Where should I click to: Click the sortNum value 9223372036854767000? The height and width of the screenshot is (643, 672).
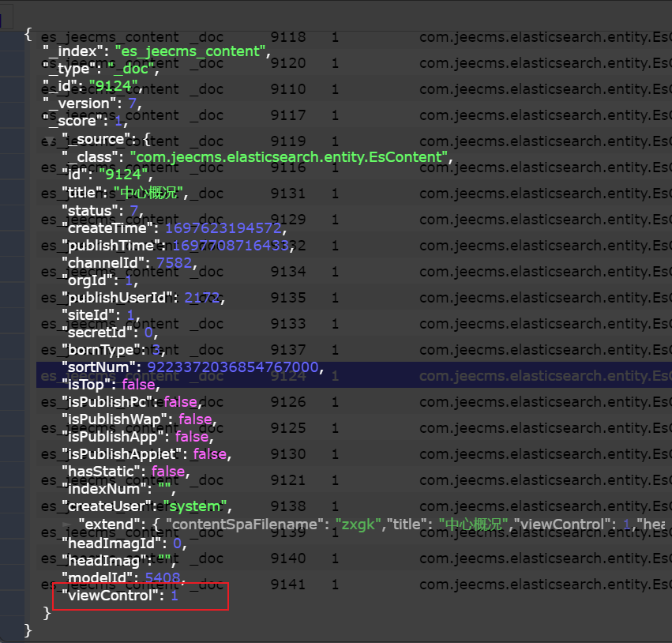233,367
